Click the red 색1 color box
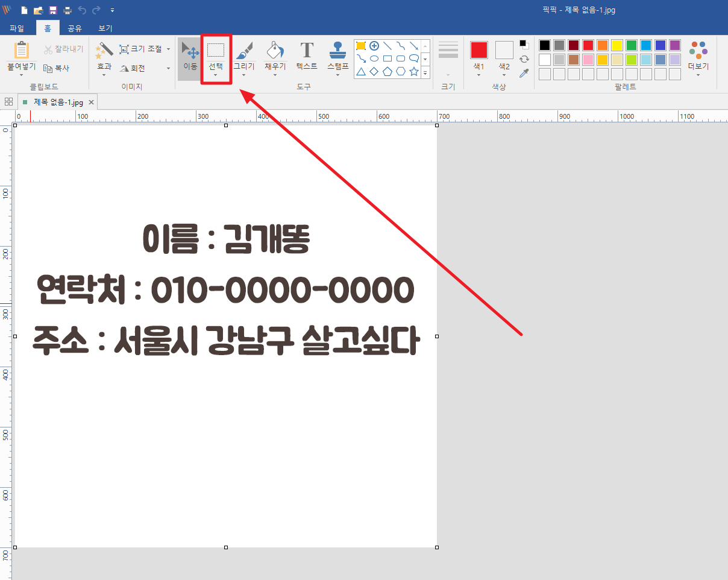Screen dimensions: 728x580 tap(479, 50)
